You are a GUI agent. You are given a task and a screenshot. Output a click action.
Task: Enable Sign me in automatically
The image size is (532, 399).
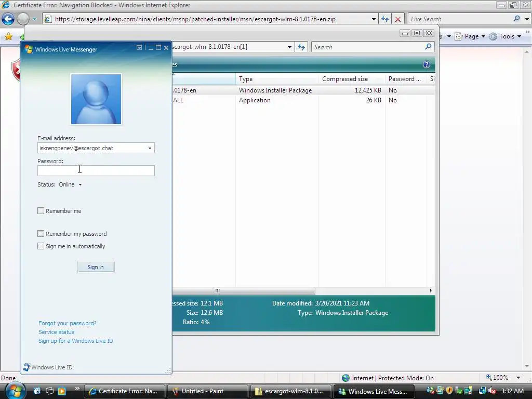click(x=41, y=246)
